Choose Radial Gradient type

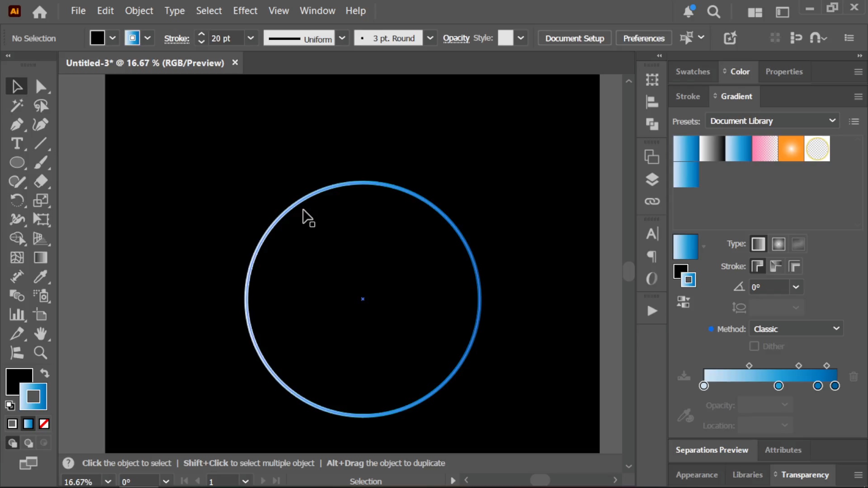[x=778, y=244]
